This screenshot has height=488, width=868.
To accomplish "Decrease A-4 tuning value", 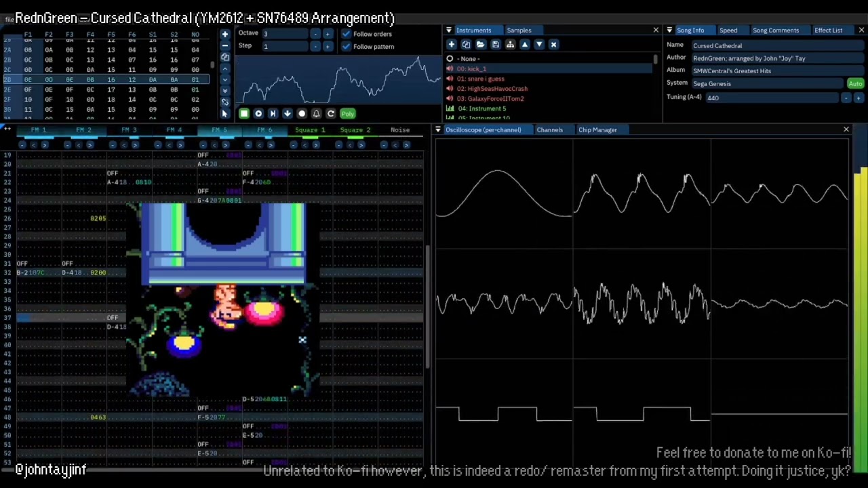I will tap(846, 98).
